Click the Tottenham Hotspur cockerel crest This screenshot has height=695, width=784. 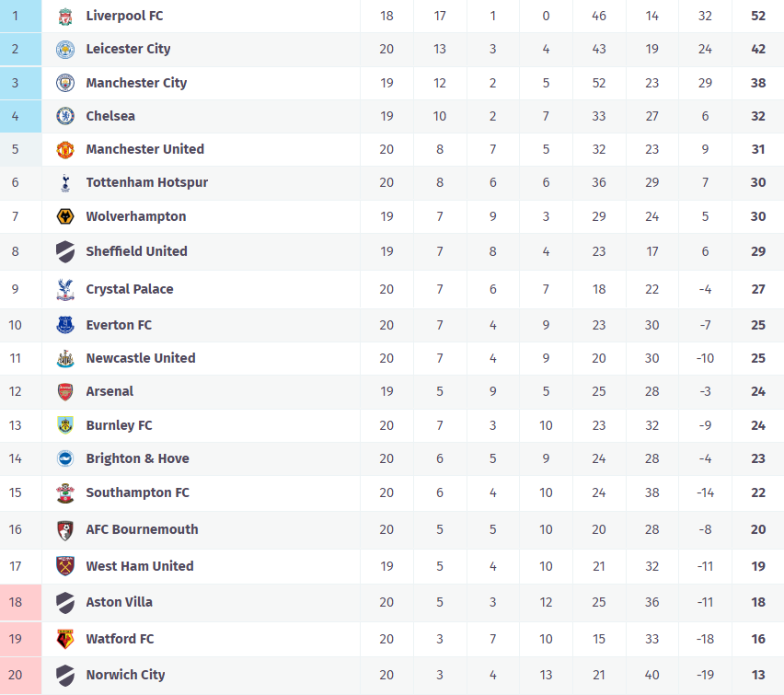click(64, 183)
